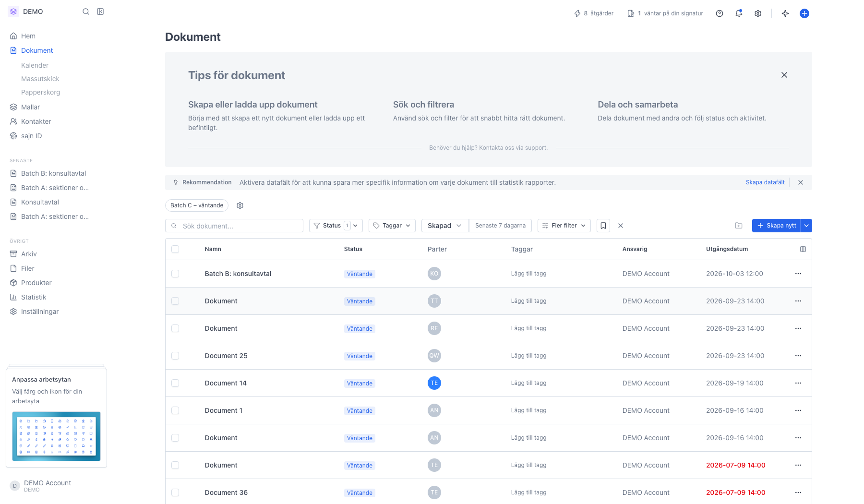Go to Mallar in sidebar

click(x=30, y=107)
